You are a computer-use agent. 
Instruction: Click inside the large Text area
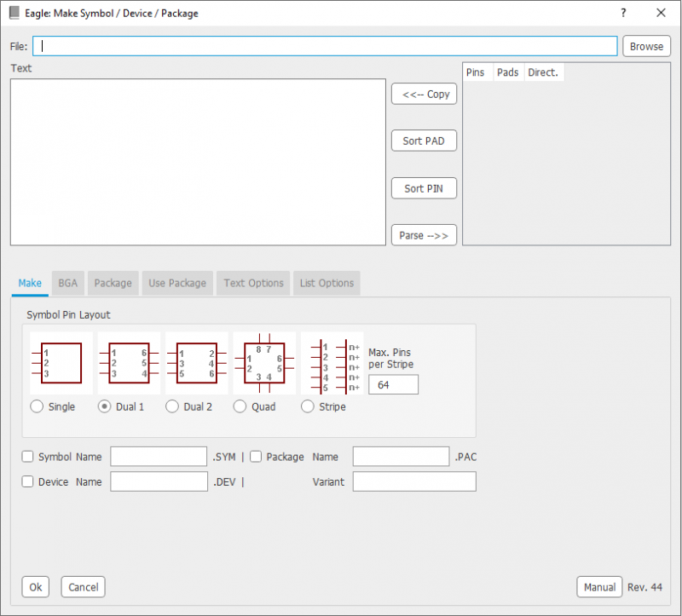coord(198,162)
